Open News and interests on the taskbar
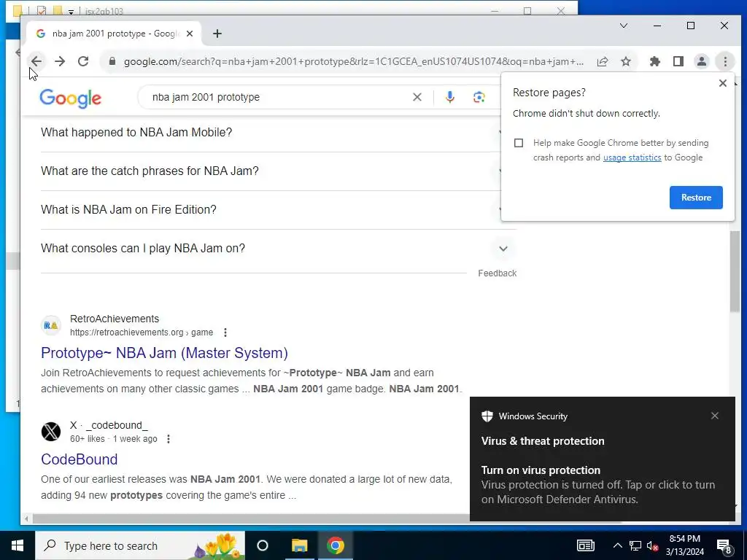 [586, 545]
